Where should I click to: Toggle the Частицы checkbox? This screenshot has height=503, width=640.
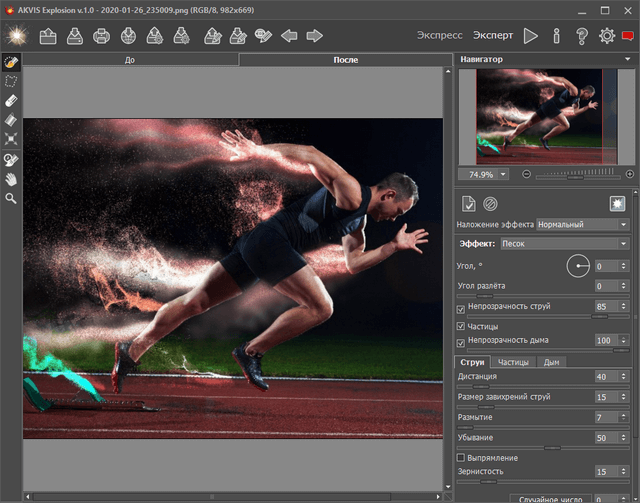461,326
